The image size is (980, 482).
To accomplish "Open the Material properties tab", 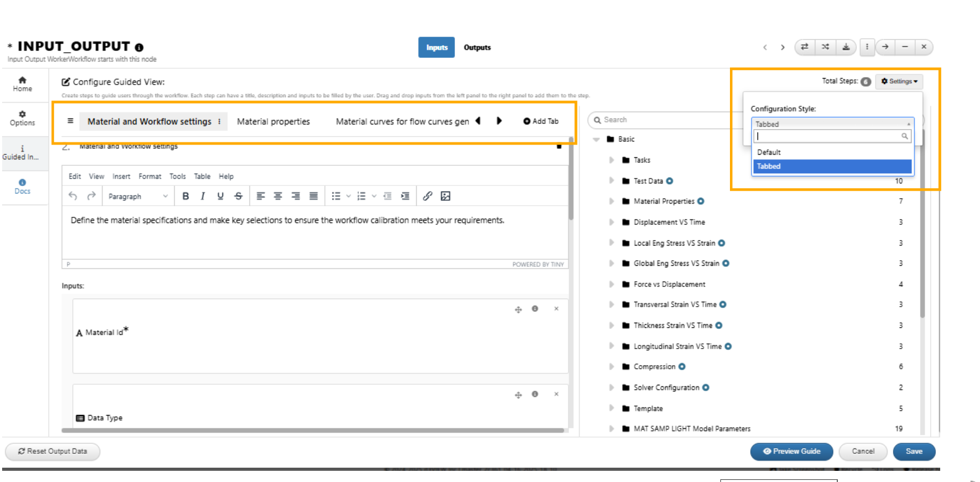I will [x=273, y=122].
